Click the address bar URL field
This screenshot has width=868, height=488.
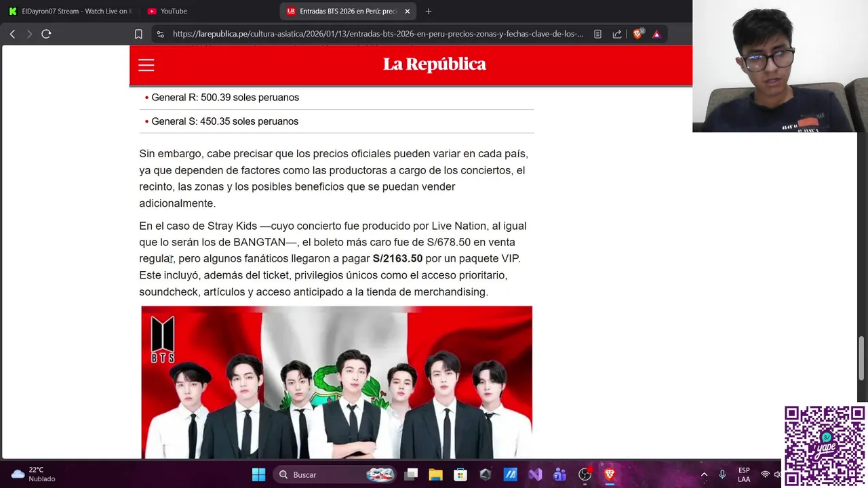(378, 34)
